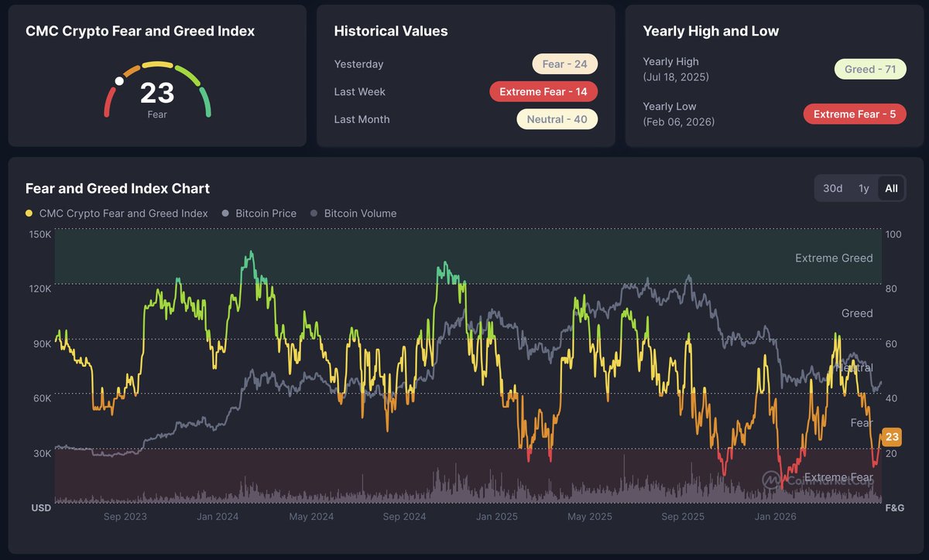Click the Jan 2024 date axis label

point(217,517)
